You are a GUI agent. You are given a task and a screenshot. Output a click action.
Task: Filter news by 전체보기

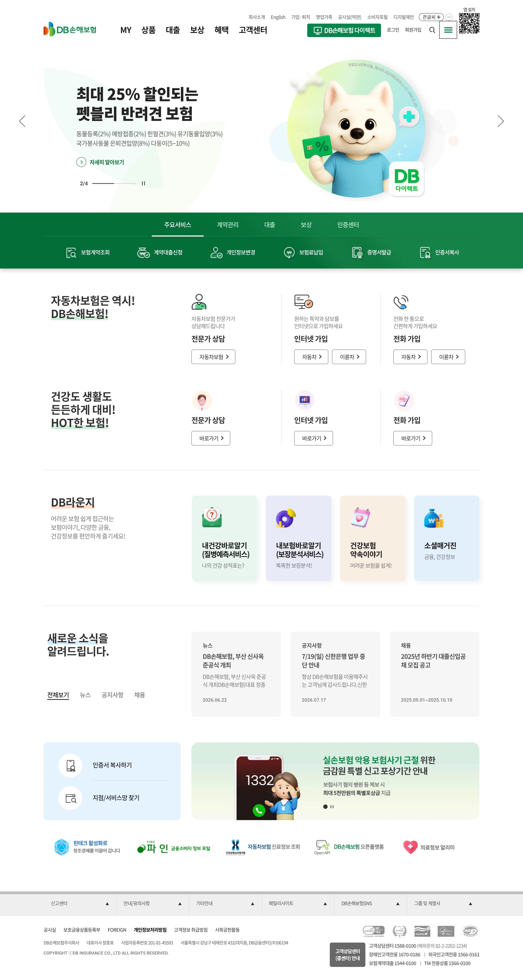(x=58, y=695)
